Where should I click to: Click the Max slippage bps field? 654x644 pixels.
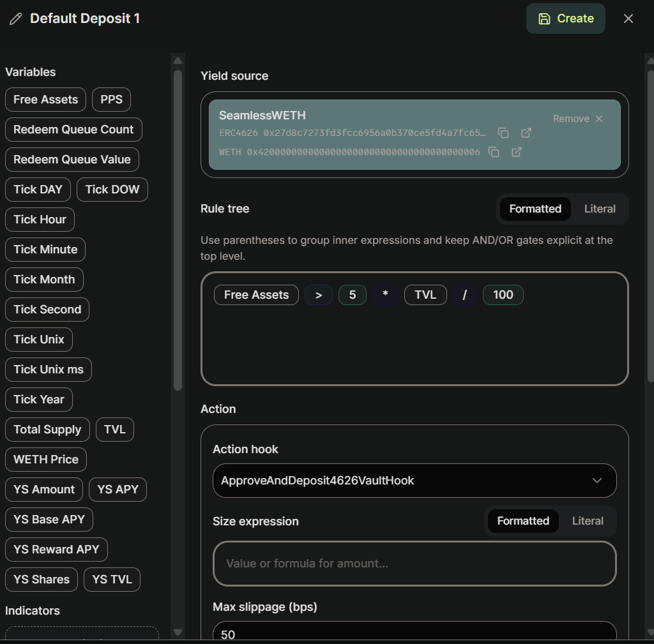pyautogui.click(x=414, y=631)
